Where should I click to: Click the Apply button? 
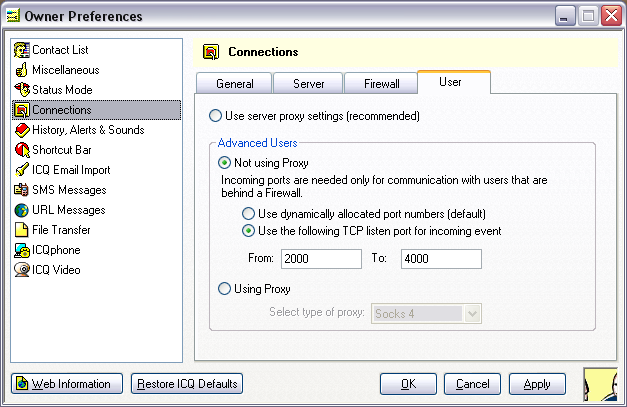[537, 384]
